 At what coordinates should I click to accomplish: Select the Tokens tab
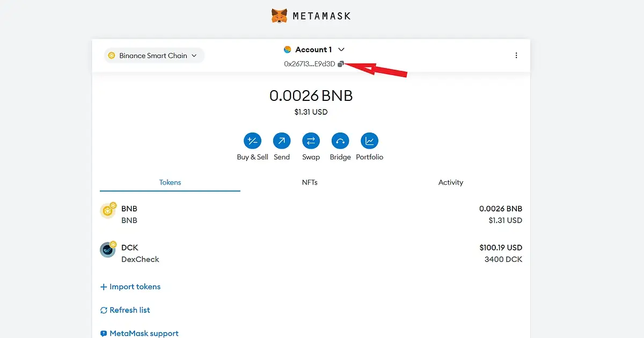point(170,182)
